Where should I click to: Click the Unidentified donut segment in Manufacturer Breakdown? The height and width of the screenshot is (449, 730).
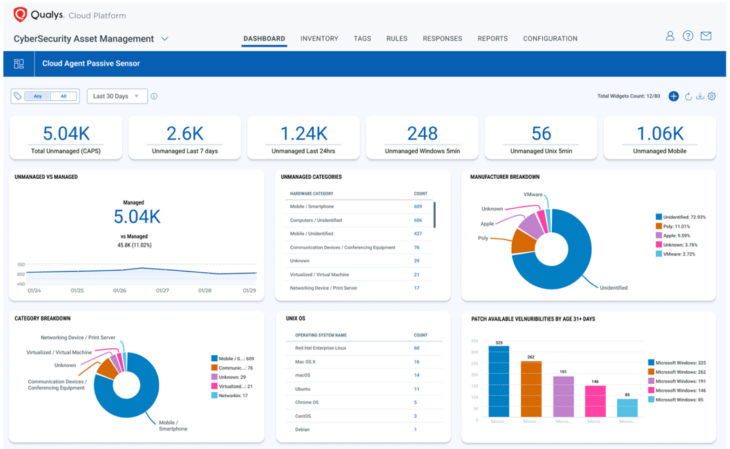click(575, 265)
